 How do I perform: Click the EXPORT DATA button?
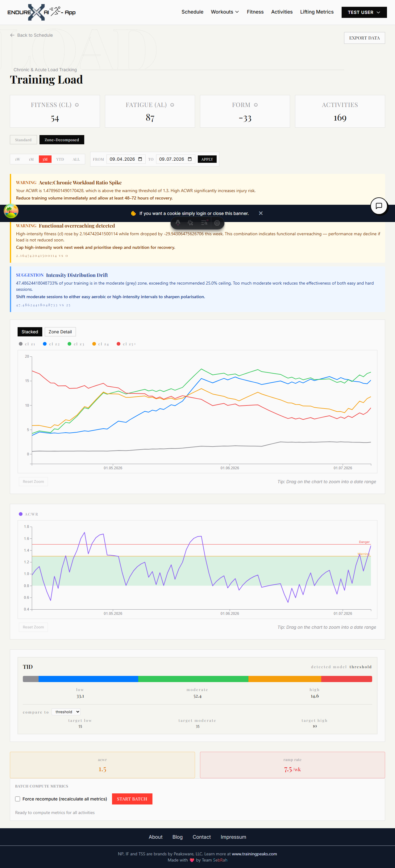tap(364, 38)
